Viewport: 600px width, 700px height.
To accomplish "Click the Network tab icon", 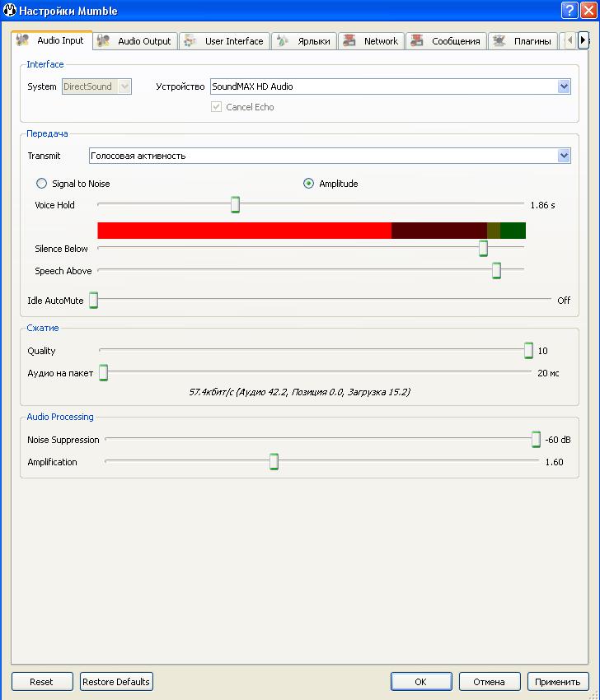I will pyautogui.click(x=349, y=41).
